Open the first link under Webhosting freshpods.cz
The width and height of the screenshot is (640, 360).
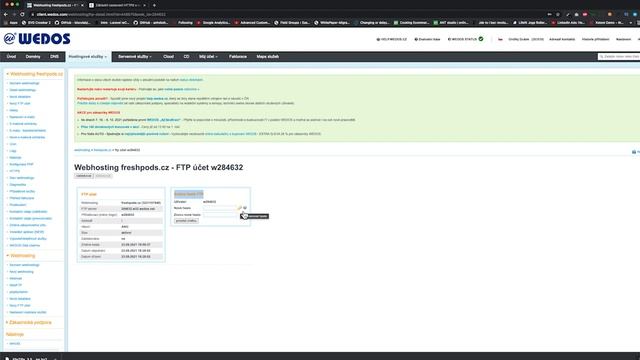24,83
